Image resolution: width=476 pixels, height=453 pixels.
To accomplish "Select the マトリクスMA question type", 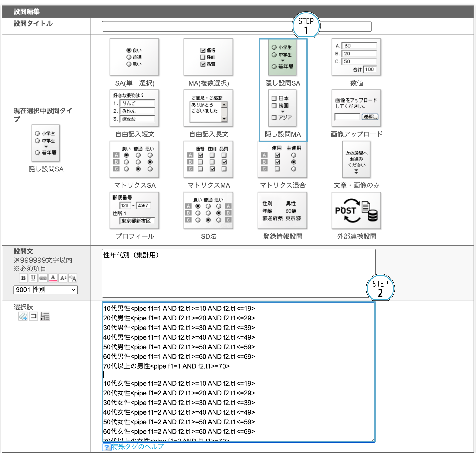I will (208, 159).
